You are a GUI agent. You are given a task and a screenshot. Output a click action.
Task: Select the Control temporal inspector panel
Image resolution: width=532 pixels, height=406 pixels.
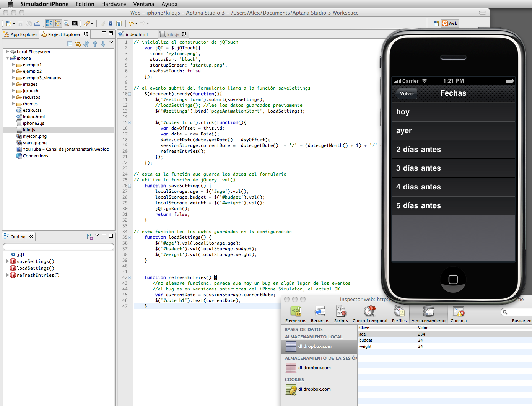point(369,314)
